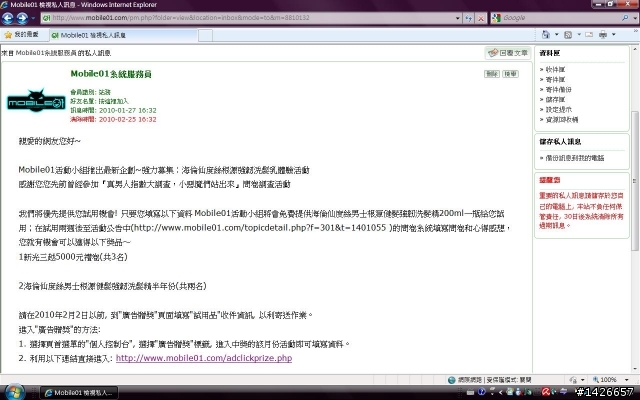
Task: Open the RSS feeds icon
Action: point(568,35)
